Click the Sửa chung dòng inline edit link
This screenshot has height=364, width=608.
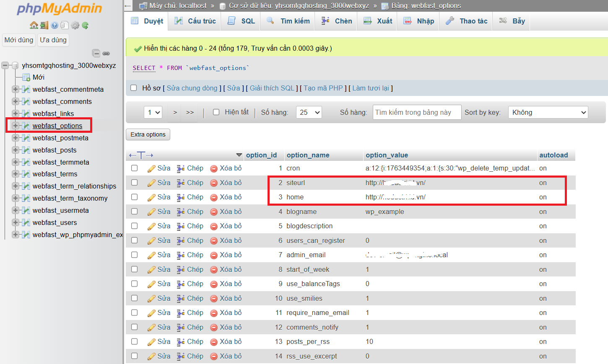click(x=192, y=88)
